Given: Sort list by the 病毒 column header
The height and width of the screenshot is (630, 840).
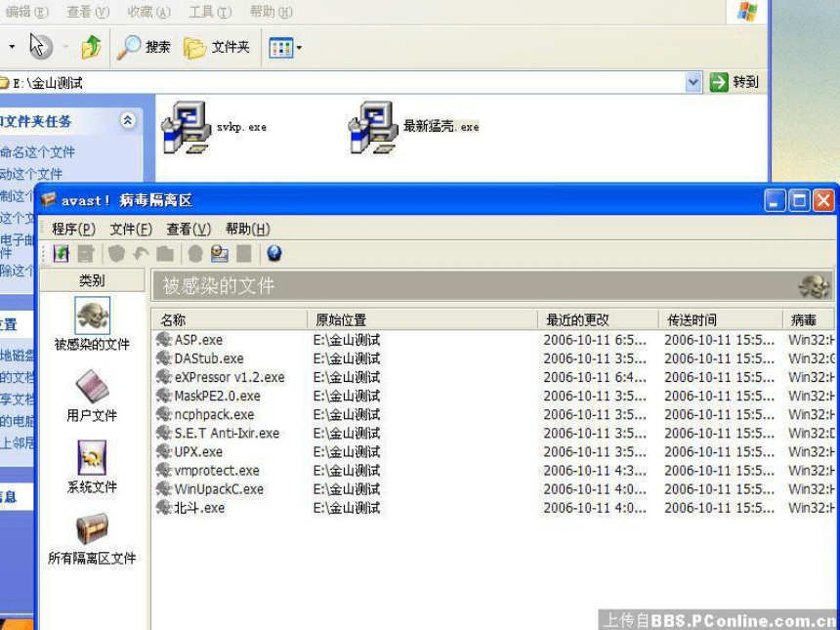Looking at the screenshot, I should (809, 319).
